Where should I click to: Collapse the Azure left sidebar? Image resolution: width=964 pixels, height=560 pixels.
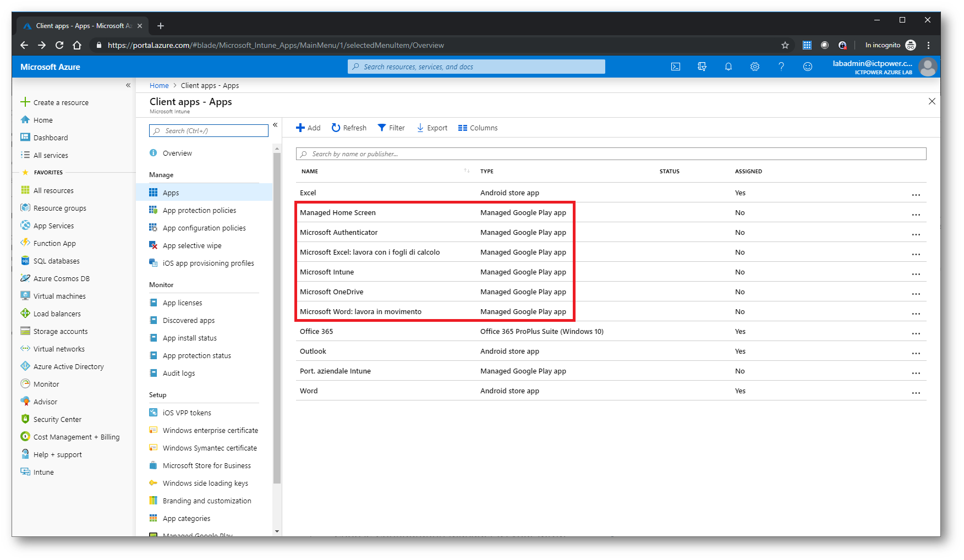[x=128, y=85]
